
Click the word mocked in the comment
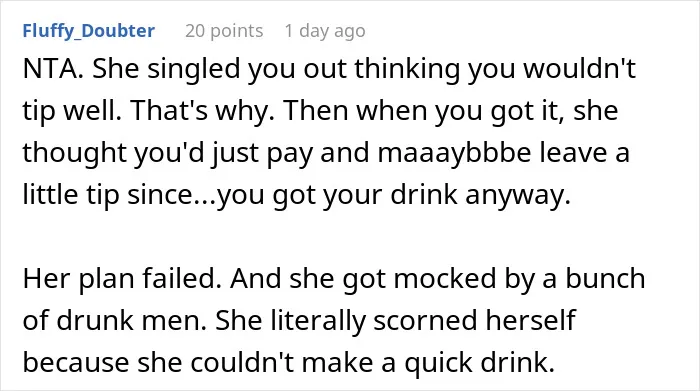(444, 278)
